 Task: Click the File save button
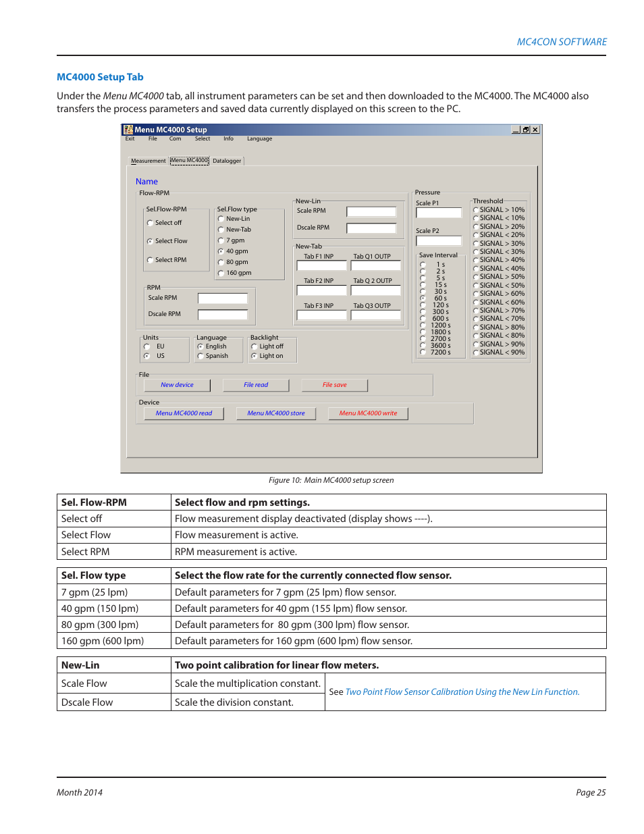(x=335, y=385)
